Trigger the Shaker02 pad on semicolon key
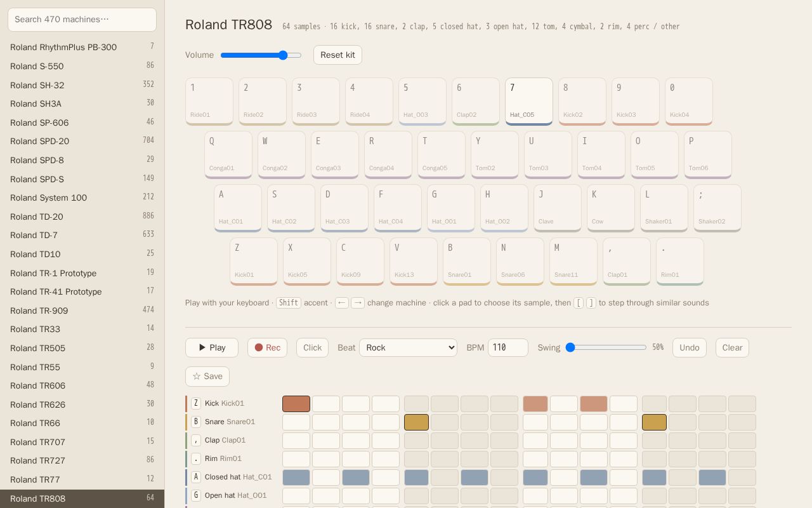The height and width of the screenshot is (508, 812). pos(717,208)
